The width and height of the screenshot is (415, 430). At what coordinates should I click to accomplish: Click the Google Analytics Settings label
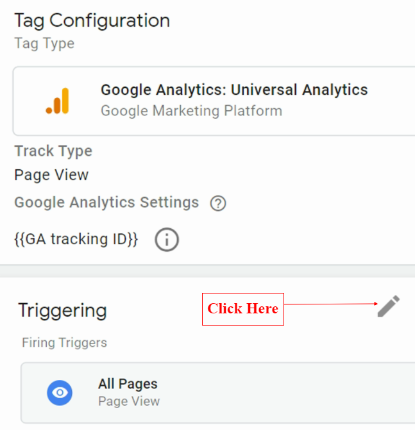click(x=107, y=202)
